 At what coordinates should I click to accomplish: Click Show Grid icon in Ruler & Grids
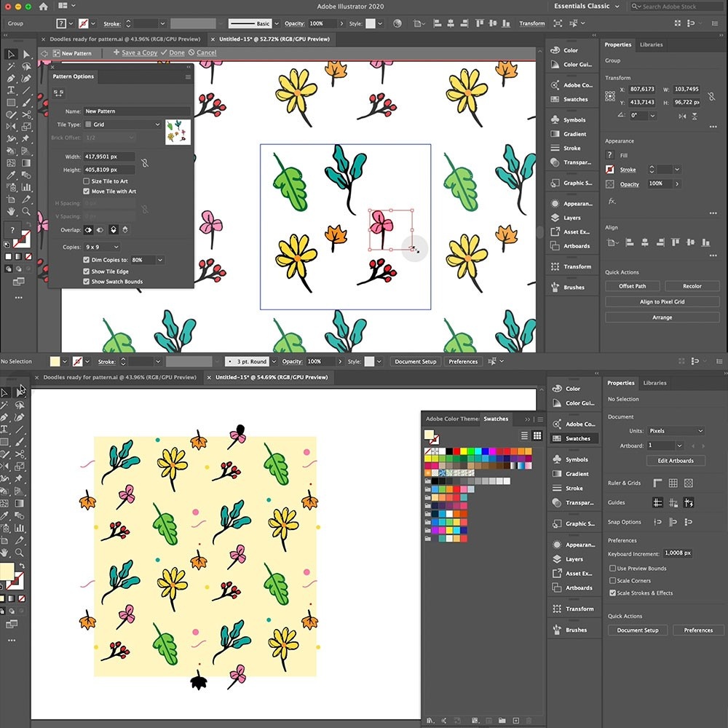(x=673, y=483)
